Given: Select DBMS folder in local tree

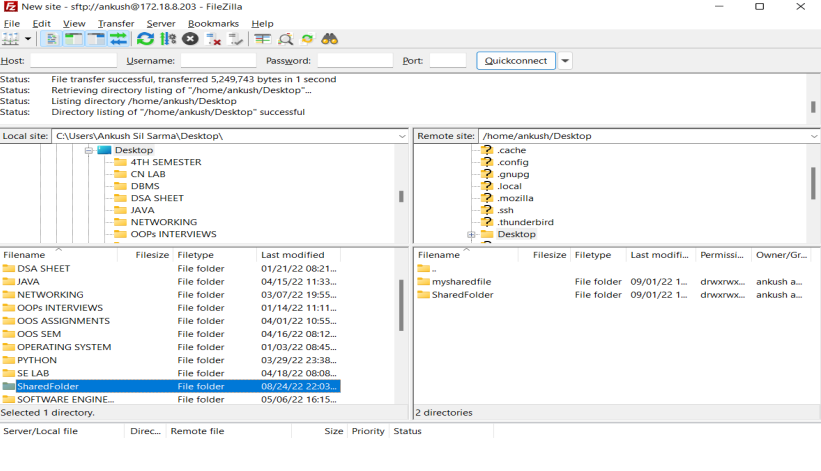Looking at the screenshot, I should (x=145, y=186).
